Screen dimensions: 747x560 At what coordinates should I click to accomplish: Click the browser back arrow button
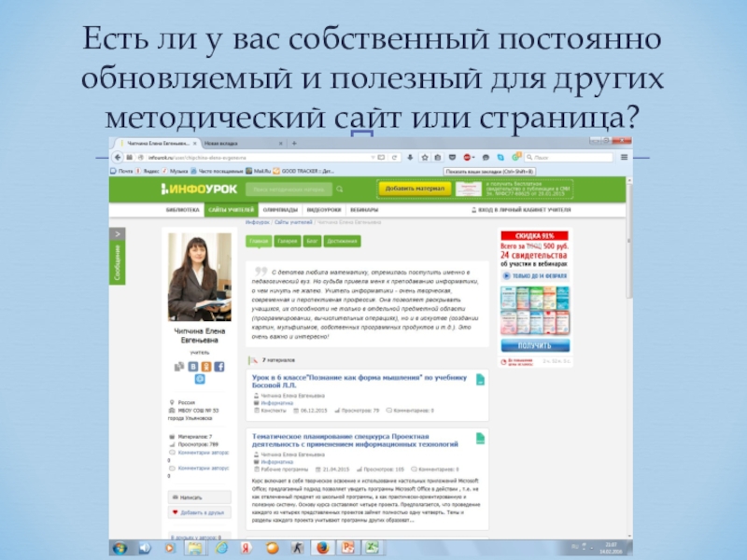(118, 157)
